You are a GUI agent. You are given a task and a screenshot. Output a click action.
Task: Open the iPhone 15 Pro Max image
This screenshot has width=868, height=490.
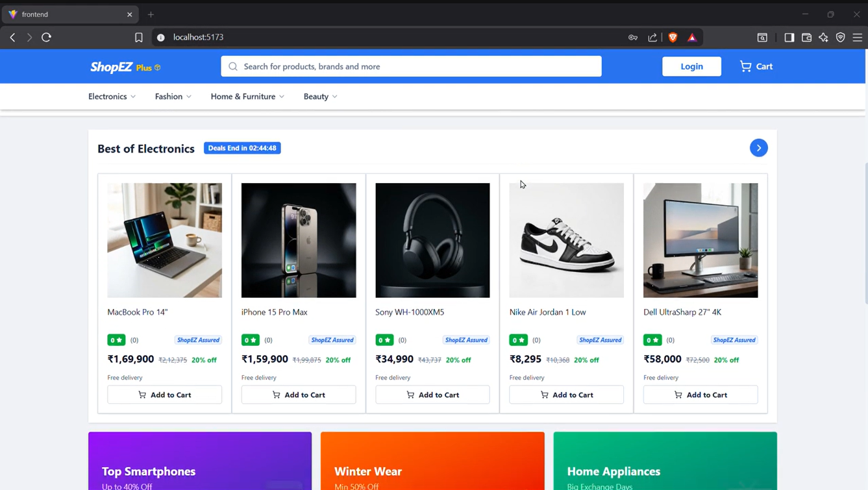point(299,240)
